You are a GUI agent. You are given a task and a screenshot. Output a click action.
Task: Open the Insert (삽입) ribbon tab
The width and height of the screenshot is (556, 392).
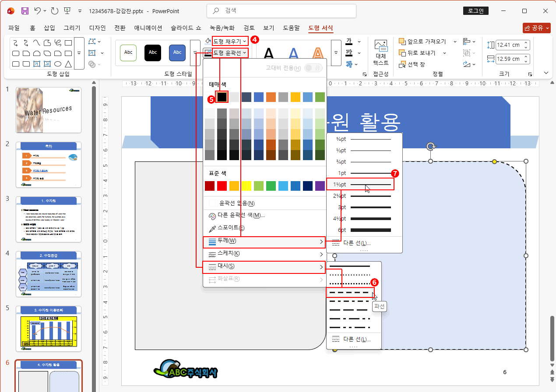(x=49, y=28)
